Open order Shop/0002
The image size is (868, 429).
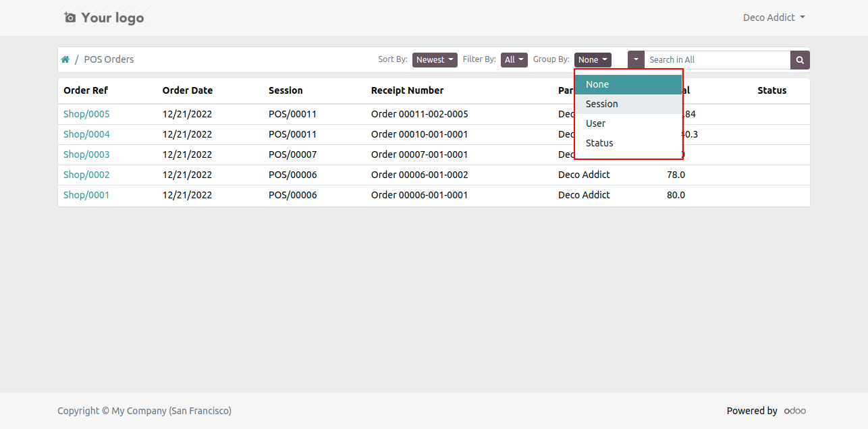[x=86, y=175]
